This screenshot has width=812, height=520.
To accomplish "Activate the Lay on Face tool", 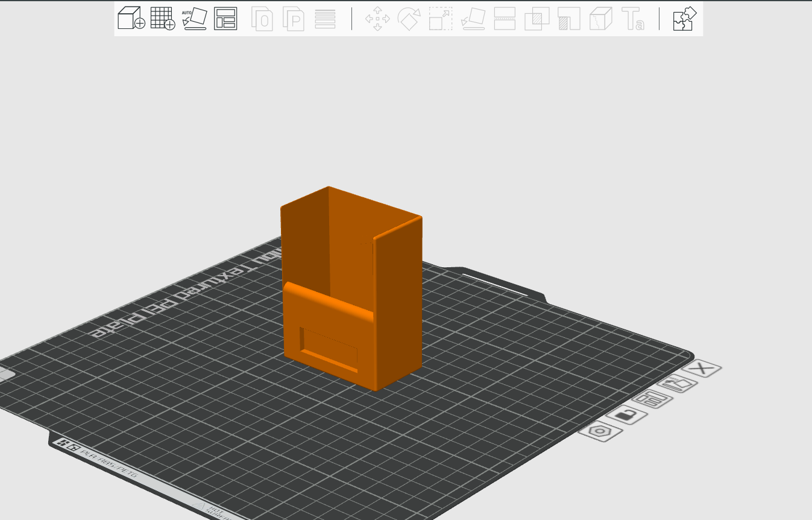I will [x=473, y=19].
